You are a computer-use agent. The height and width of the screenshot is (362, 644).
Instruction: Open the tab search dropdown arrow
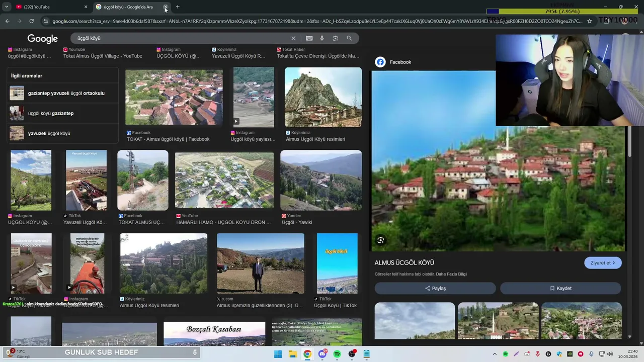click(x=7, y=7)
